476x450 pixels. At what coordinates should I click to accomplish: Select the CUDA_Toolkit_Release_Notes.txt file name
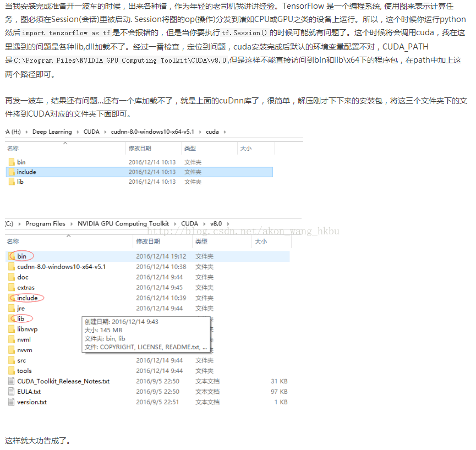pos(63,381)
